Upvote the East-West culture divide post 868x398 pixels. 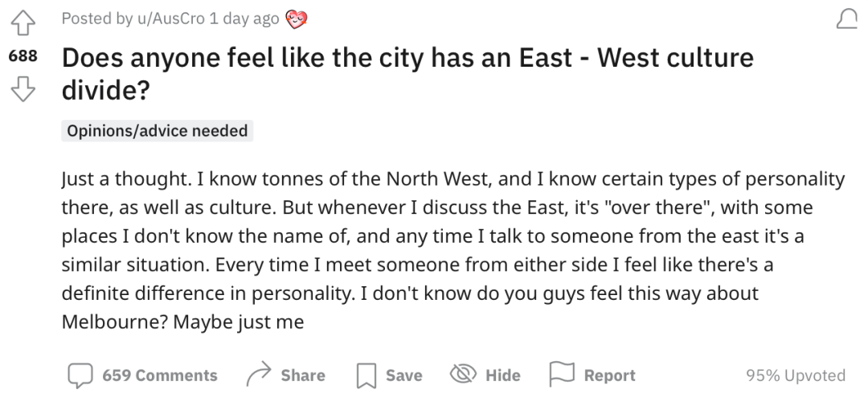[23, 23]
